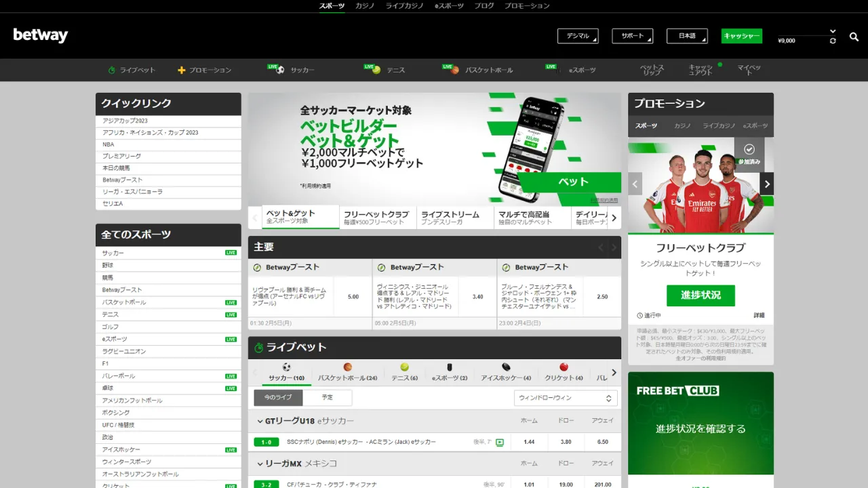
Task: Click the 進捗状況 green button
Action: 701,295
